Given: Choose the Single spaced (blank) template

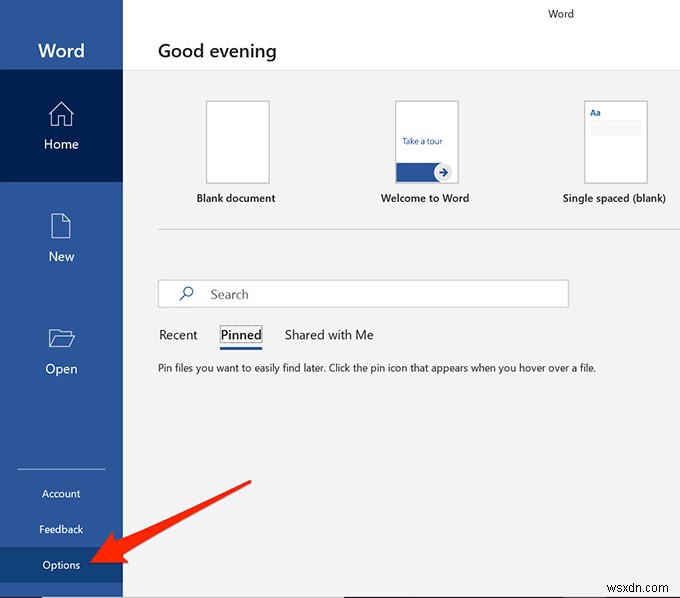Looking at the screenshot, I should pyautogui.click(x=616, y=142).
